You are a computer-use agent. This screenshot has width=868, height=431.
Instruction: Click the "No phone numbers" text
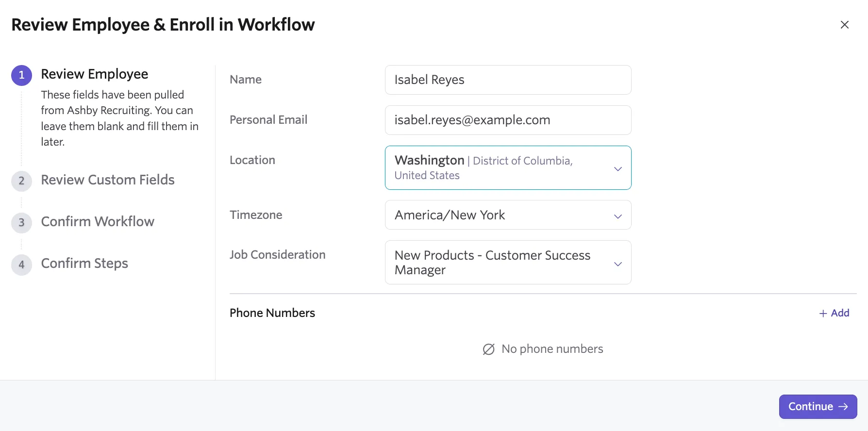(552, 349)
